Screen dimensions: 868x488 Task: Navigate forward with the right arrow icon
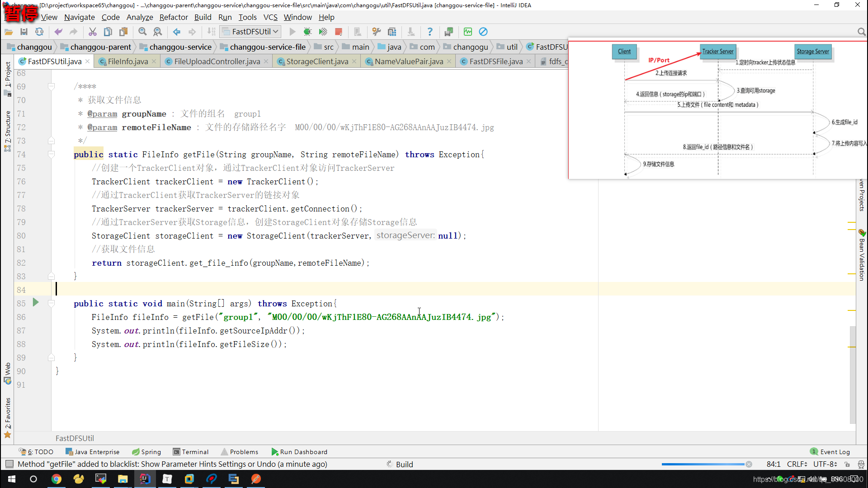192,32
